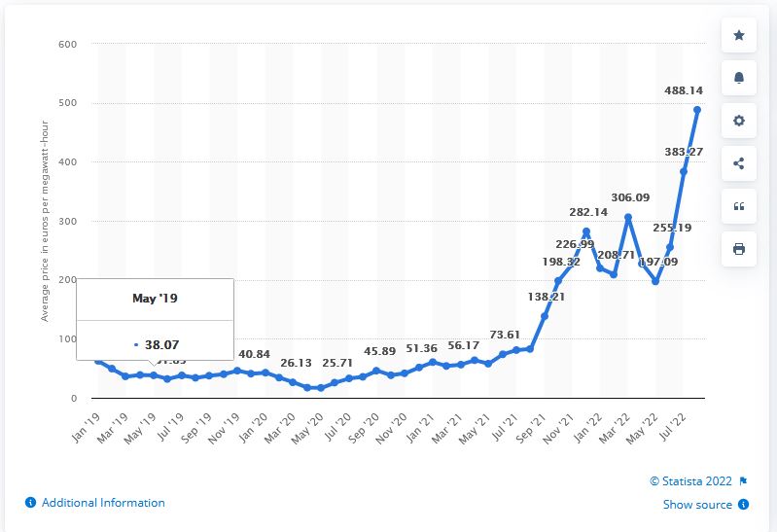The width and height of the screenshot is (777, 532).
Task: Click the data point labeled 383.27
Action: point(684,172)
